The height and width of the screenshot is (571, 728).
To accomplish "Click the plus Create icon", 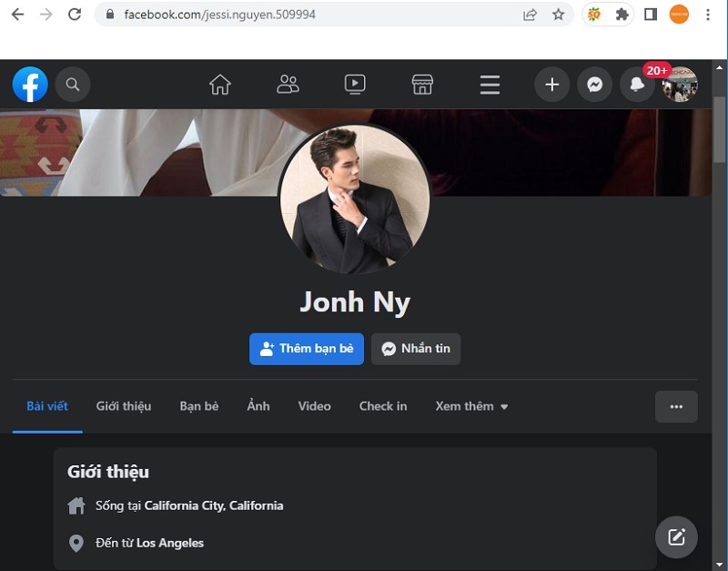I will point(551,85).
